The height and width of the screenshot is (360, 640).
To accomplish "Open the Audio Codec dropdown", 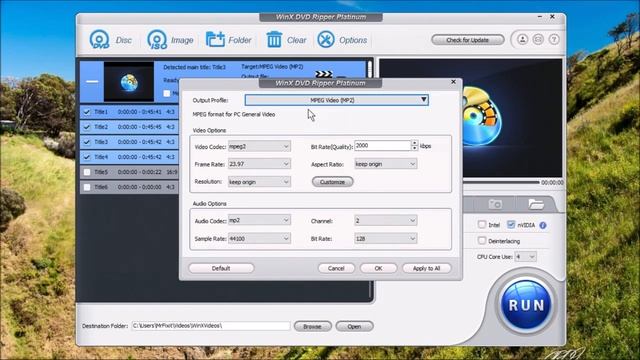I will click(x=259, y=220).
